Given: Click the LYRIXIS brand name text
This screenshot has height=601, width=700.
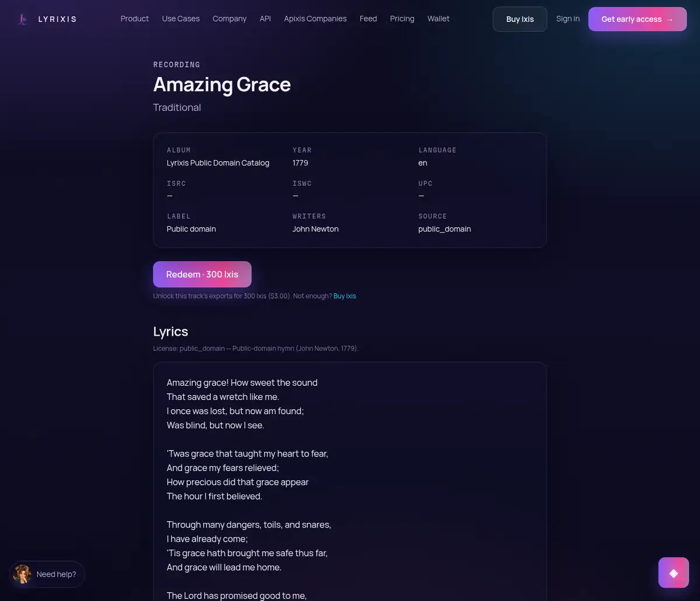Looking at the screenshot, I should pos(57,19).
